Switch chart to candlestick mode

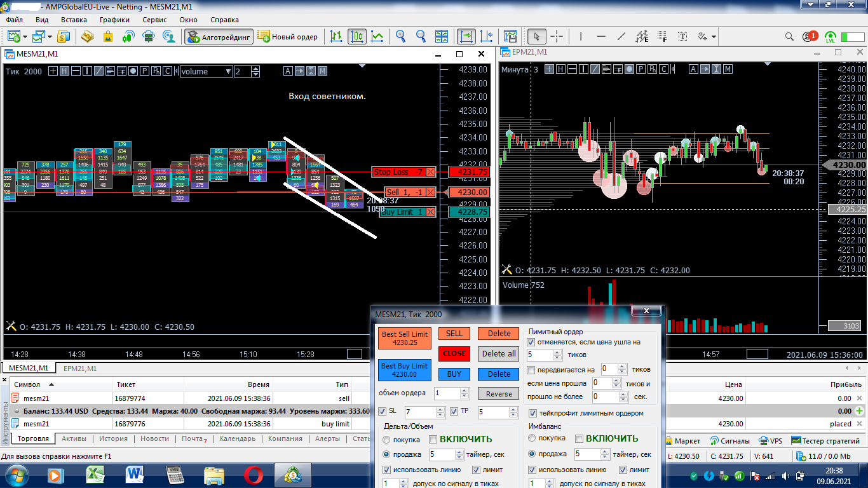[357, 36]
